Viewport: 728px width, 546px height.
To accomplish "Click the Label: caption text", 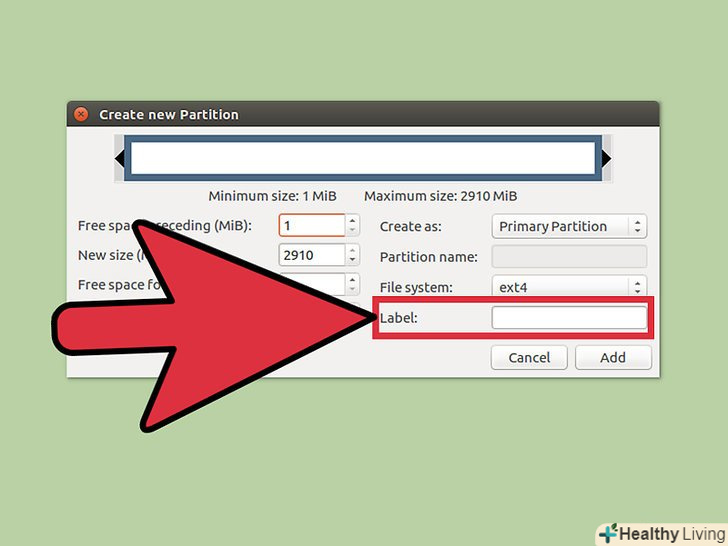I will tap(399, 318).
